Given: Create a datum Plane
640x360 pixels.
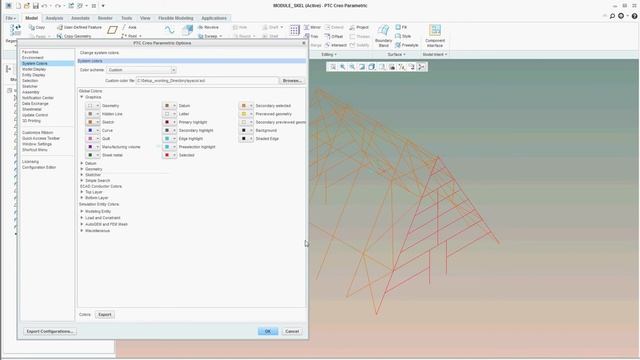Looking at the screenshot, I should coord(112,30).
